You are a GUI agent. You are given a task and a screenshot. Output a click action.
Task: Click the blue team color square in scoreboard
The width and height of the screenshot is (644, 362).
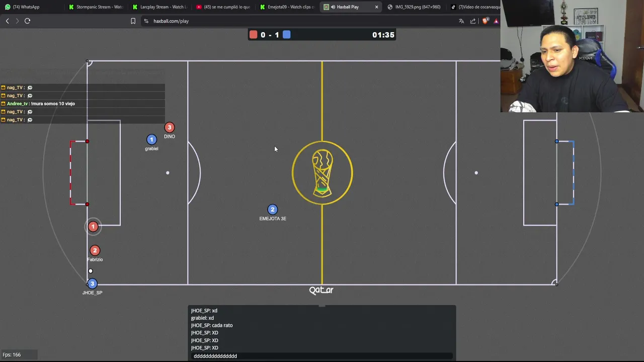286,35
